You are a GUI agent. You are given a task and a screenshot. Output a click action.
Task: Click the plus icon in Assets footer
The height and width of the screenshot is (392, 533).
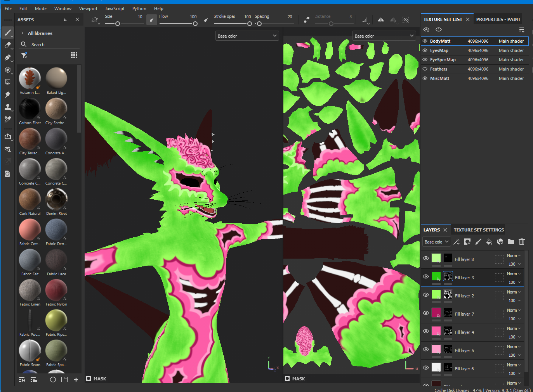76,380
